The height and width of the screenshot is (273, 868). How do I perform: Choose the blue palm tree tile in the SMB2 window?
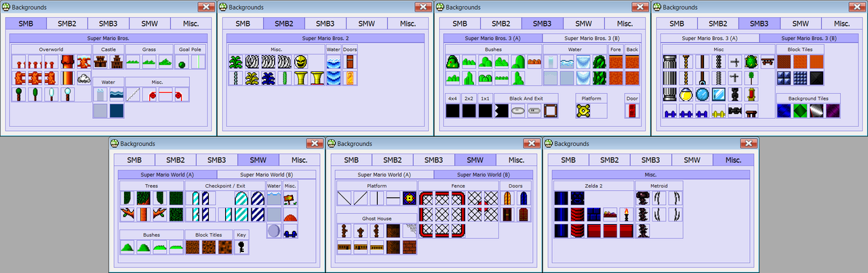269,78
